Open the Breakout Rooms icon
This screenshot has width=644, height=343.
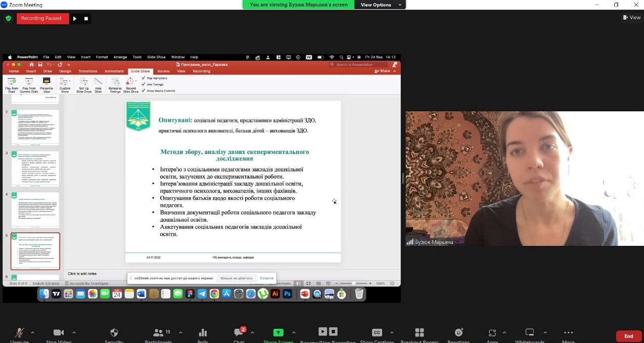[x=419, y=333]
